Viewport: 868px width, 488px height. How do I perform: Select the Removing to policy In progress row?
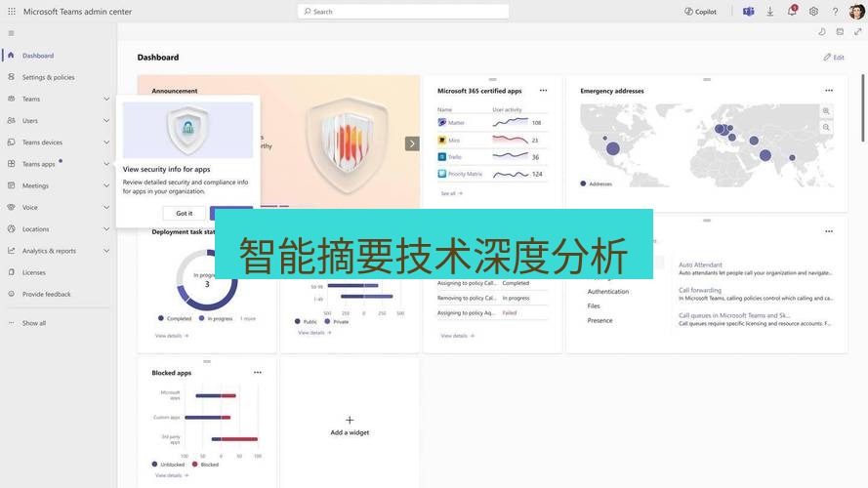tap(491, 298)
